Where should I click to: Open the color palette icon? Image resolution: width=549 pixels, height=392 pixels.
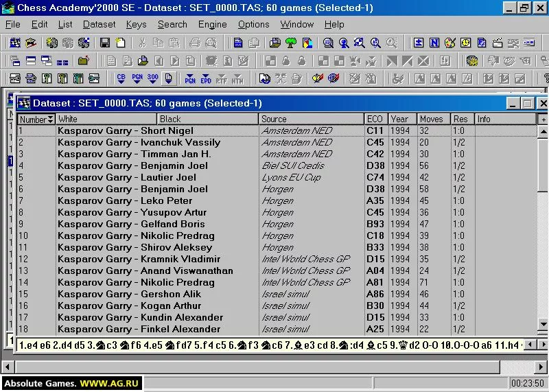(x=450, y=43)
